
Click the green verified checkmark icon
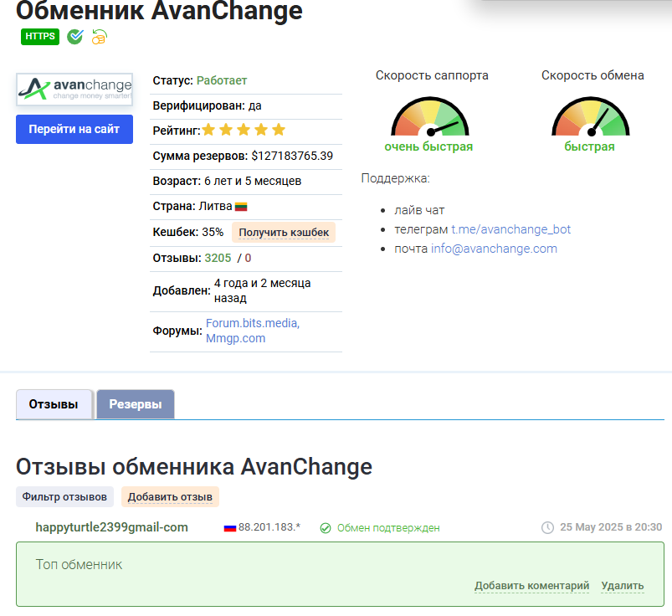coord(75,37)
